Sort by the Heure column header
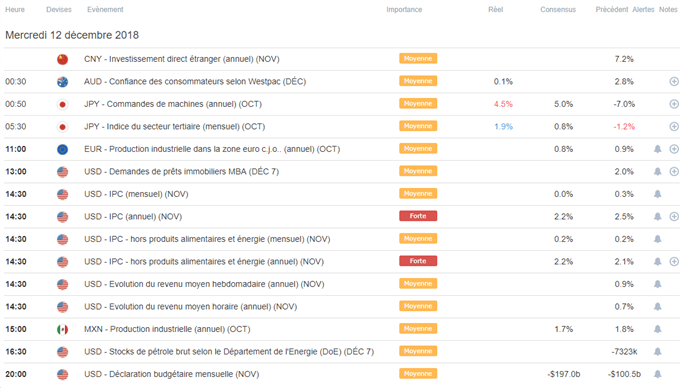680x388 pixels. click(15, 10)
